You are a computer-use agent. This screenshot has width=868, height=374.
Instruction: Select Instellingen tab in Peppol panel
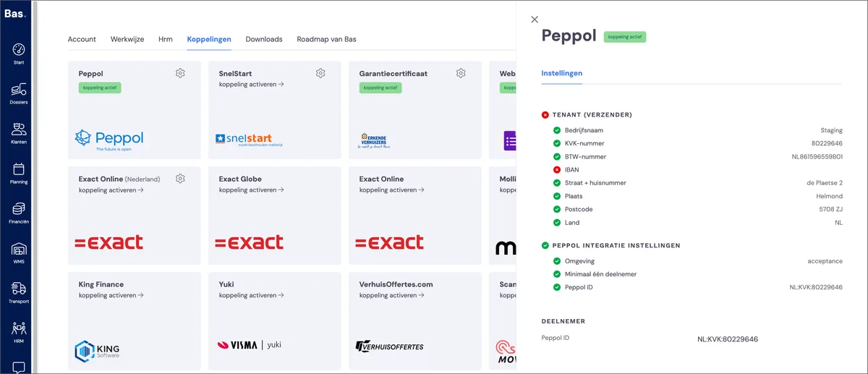tap(562, 73)
